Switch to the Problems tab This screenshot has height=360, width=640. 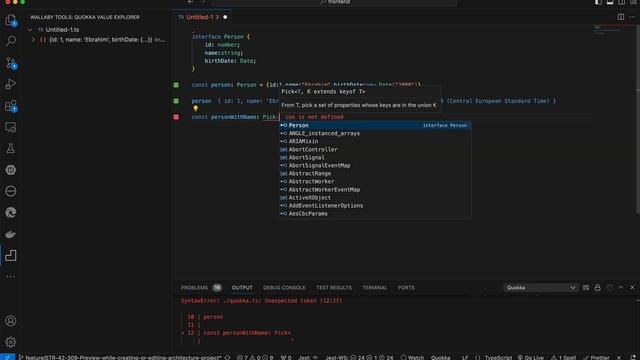(201, 287)
